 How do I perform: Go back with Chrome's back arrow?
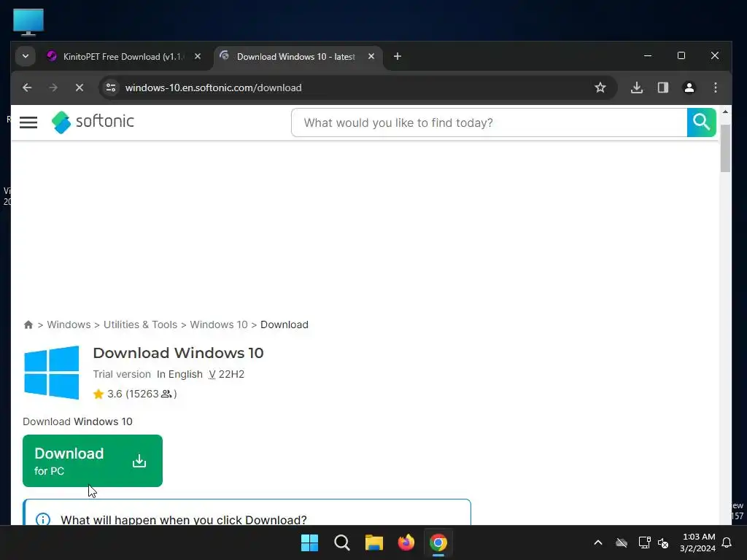click(x=27, y=87)
